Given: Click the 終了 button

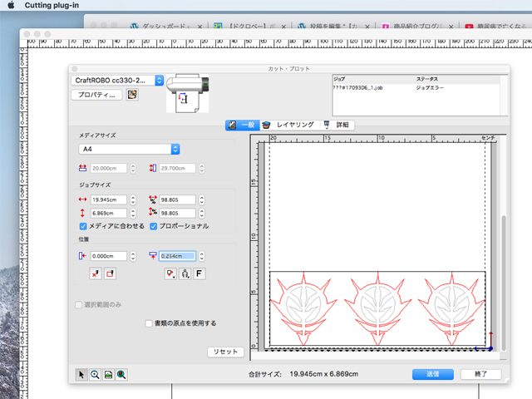Looking at the screenshot, I should 480,374.
